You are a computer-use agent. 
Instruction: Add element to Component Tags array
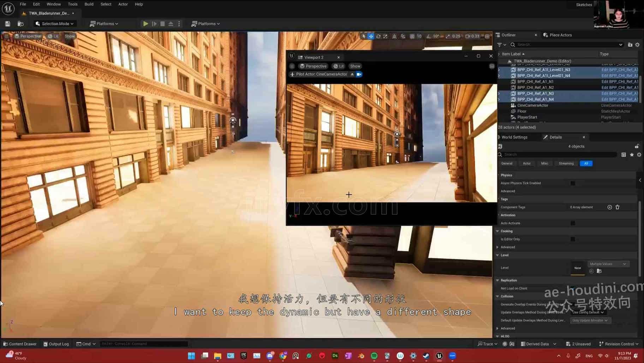click(610, 207)
